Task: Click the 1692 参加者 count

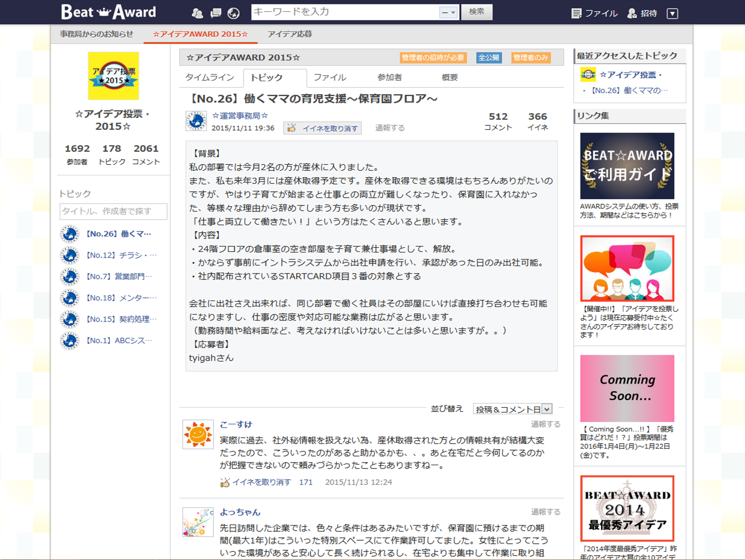Action: point(77,154)
